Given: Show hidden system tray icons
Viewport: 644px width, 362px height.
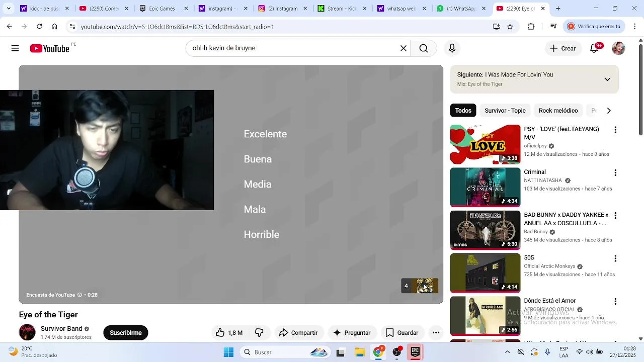Looking at the screenshot, I should click(507, 352).
